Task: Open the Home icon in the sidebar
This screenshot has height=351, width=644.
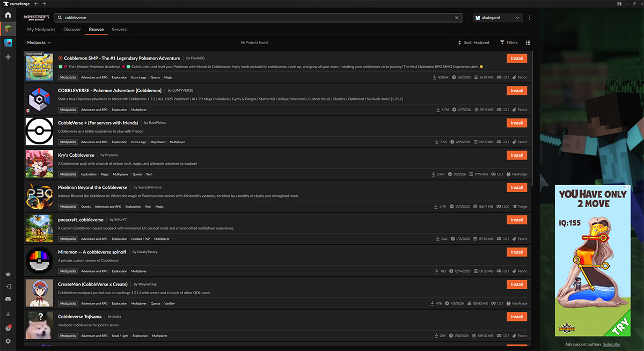Action: (8, 14)
